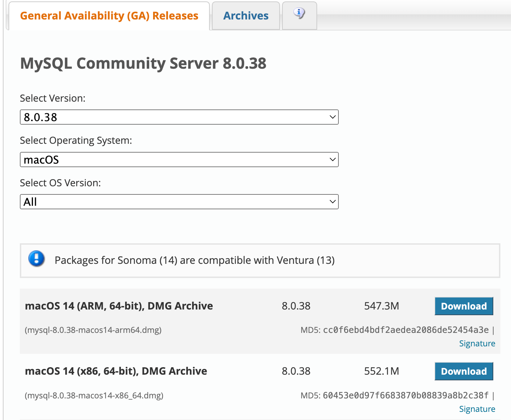Viewport: 511px width, 420px height.
Task: Open the Select Operating System dropdown showing macOS
Action: 179,160
